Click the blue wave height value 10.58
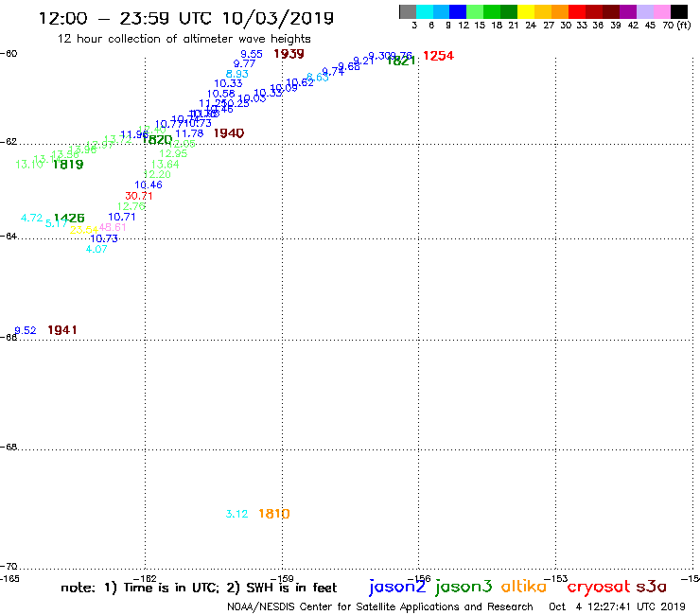Screen dimensions: 700x615 point(221,94)
